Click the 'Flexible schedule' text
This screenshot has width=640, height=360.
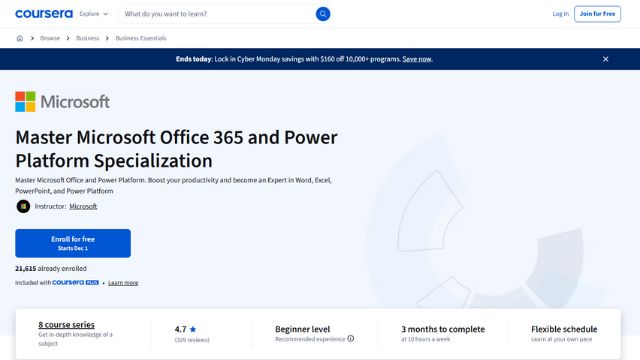(564, 329)
